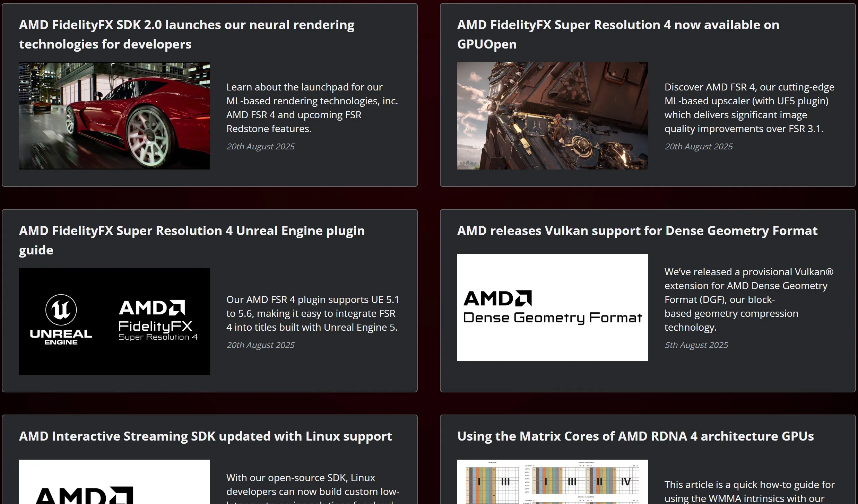
Task: Open 'Interactive Streaming SDK updated with Linux support' title
Action: 206,436
